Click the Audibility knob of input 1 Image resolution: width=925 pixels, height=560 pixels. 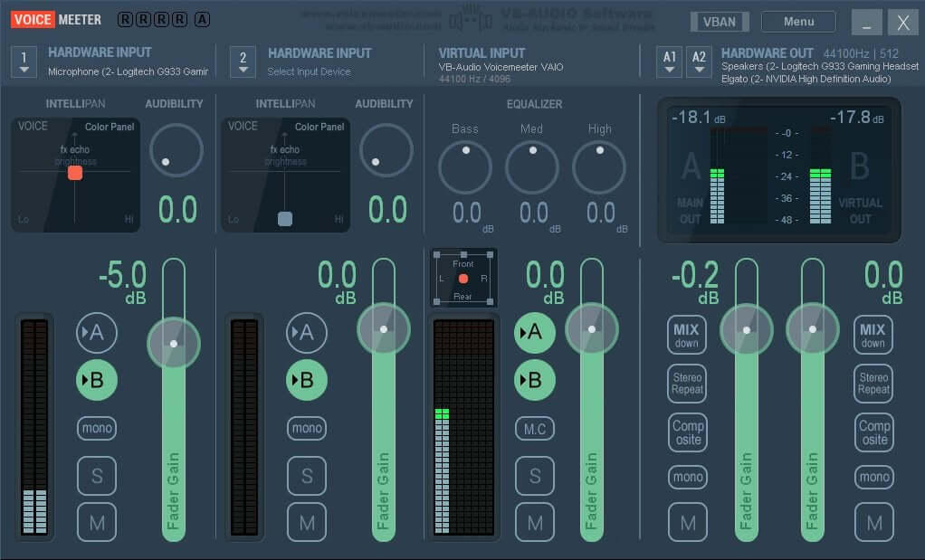coord(176,150)
